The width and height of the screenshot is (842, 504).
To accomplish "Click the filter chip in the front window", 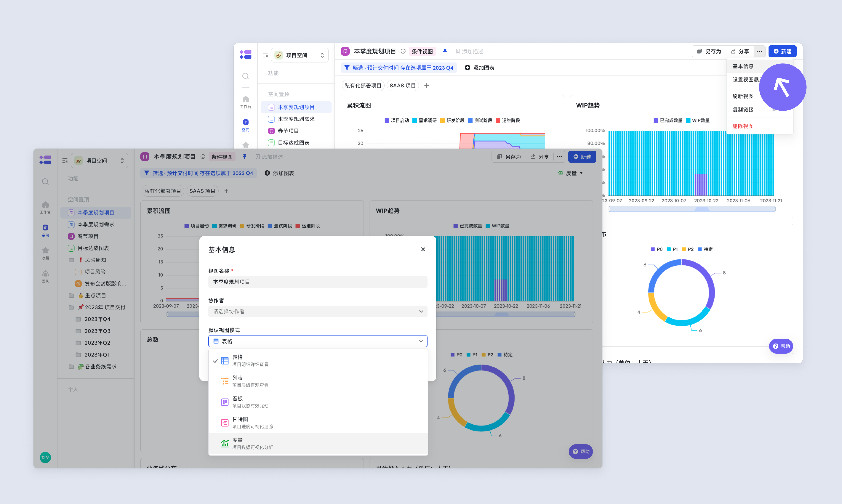I will pyautogui.click(x=199, y=173).
